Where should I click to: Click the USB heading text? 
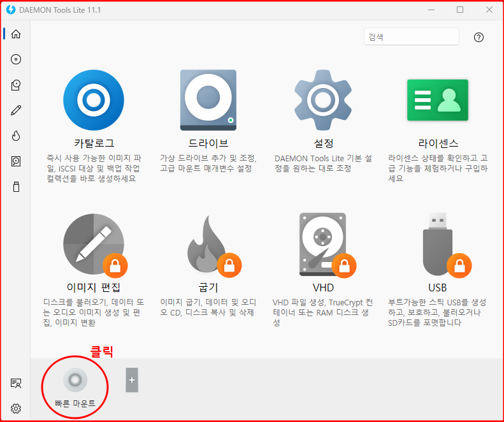[438, 287]
